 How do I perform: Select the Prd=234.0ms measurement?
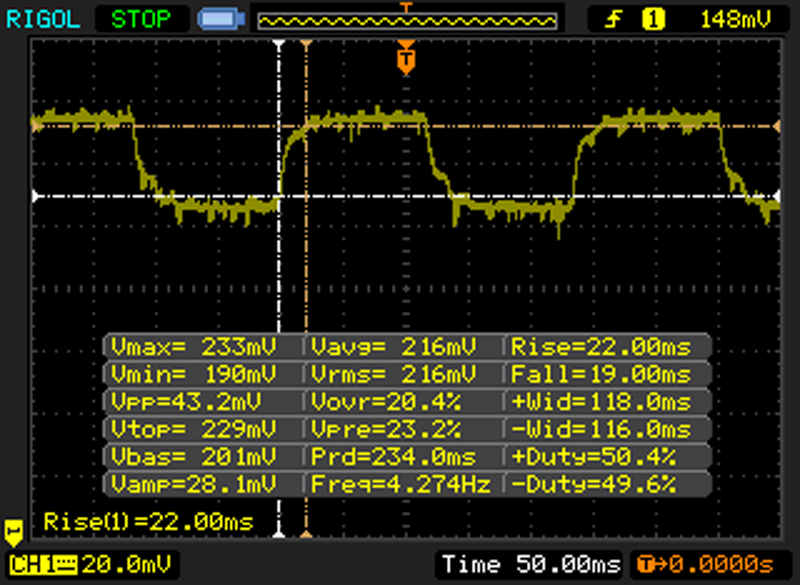[393, 456]
